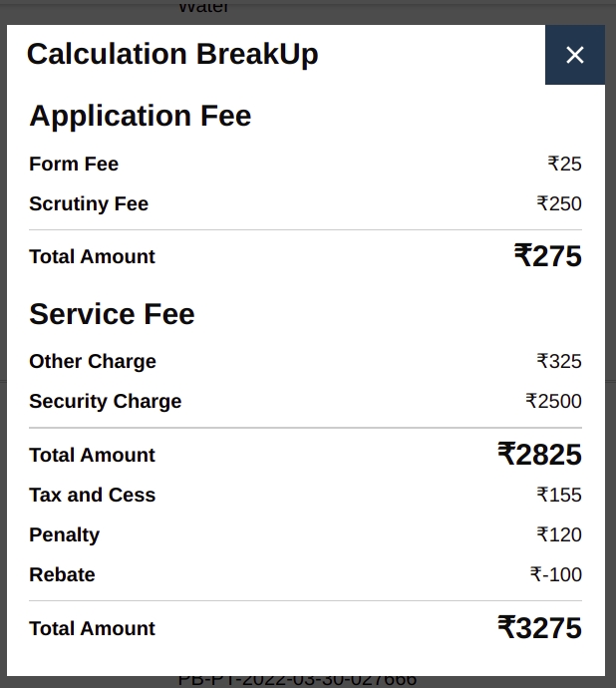Select the Tax and Cess label
616x688 pixels.
point(93,495)
